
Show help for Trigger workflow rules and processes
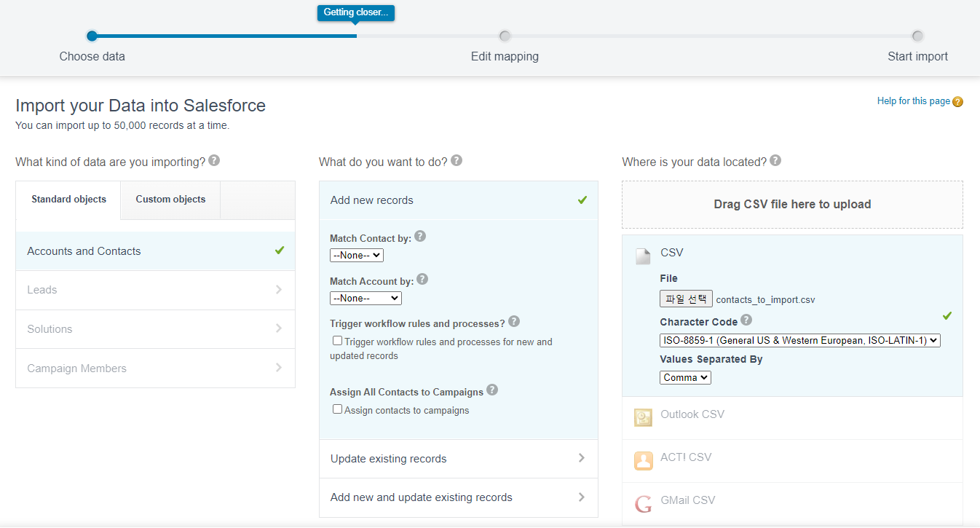[x=514, y=321]
